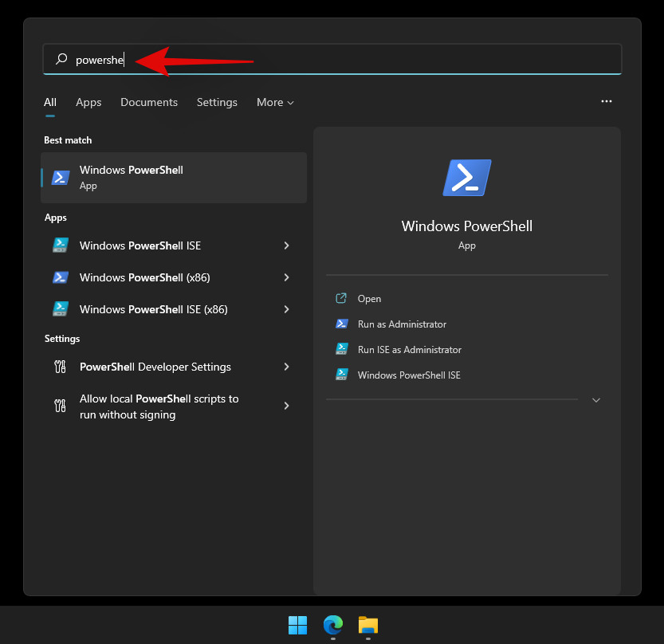Open the three-dot options menu
This screenshot has width=664, height=644.
(607, 102)
